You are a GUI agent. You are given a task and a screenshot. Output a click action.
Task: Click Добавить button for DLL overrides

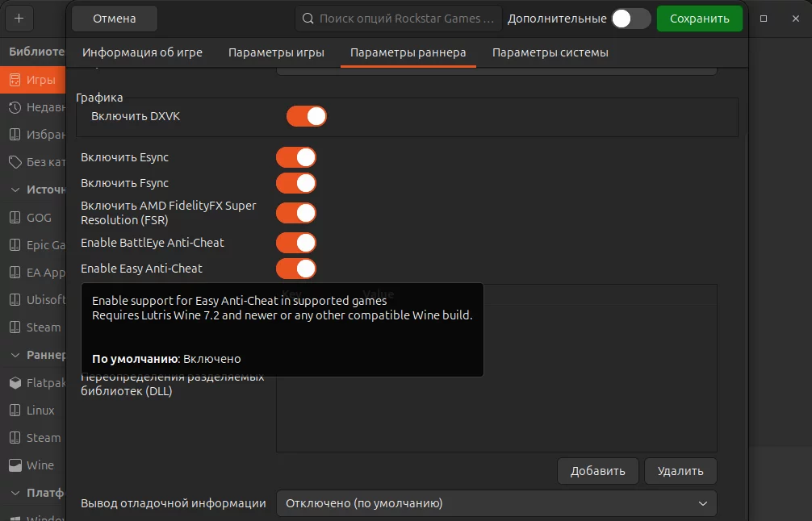(x=597, y=471)
